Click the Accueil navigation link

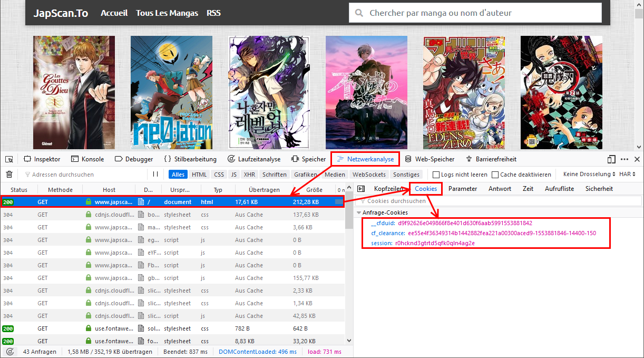pos(114,13)
